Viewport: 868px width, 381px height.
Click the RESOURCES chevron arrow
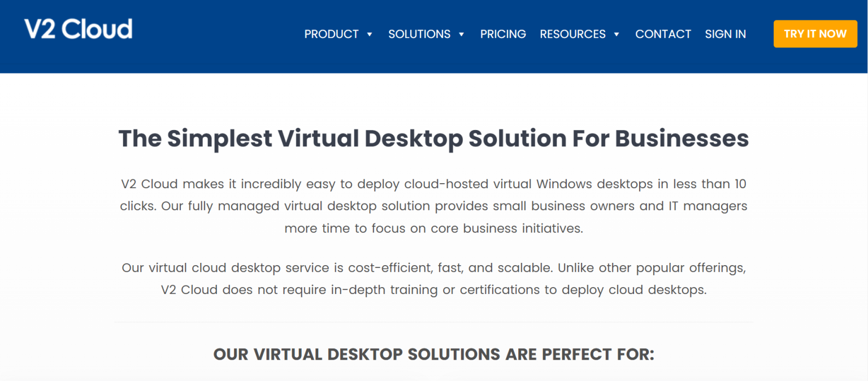click(x=615, y=34)
